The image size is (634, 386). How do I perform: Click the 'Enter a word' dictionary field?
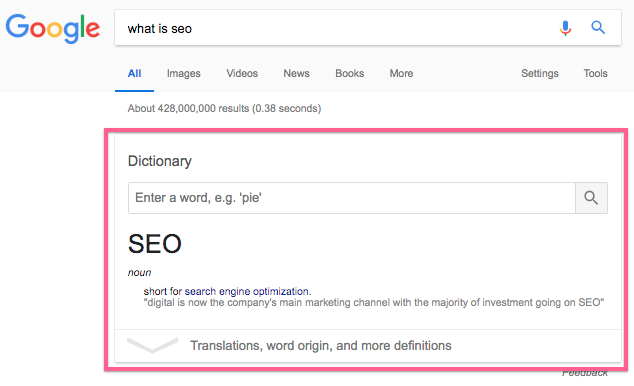coord(352,198)
